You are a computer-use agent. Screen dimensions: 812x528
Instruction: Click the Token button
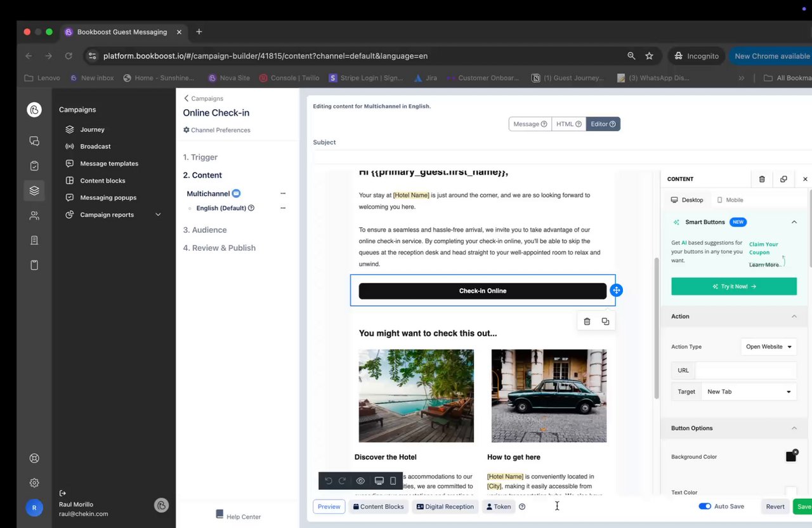(498, 506)
